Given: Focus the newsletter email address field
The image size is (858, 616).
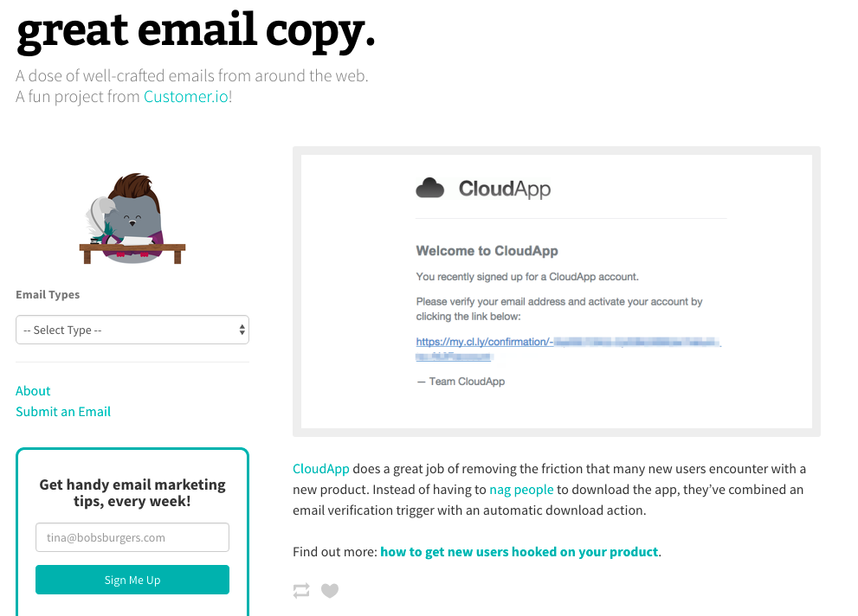Looking at the screenshot, I should [x=132, y=537].
